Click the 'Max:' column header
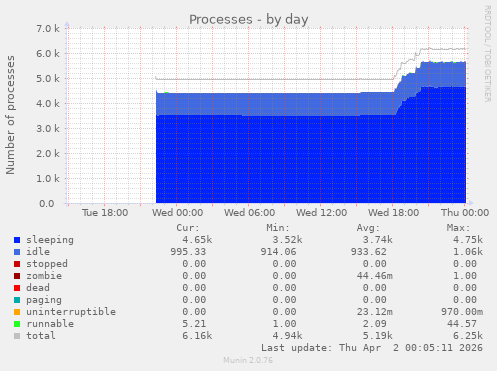497x371 pixels. (458, 228)
